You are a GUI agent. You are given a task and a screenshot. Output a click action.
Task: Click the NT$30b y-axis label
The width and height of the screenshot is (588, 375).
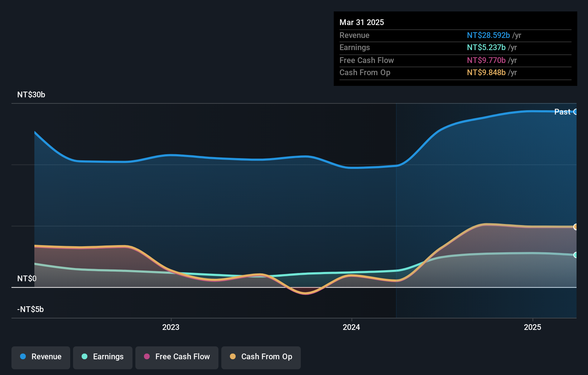31,94
